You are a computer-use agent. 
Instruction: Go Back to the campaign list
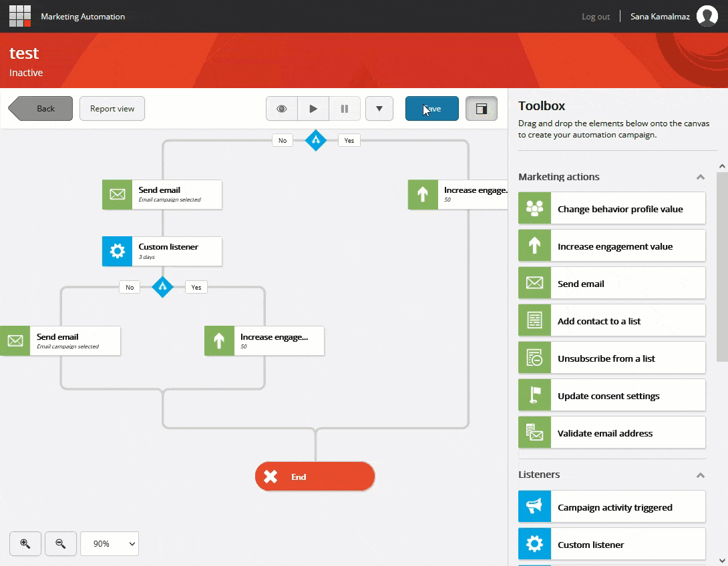(x=40, y=109)
